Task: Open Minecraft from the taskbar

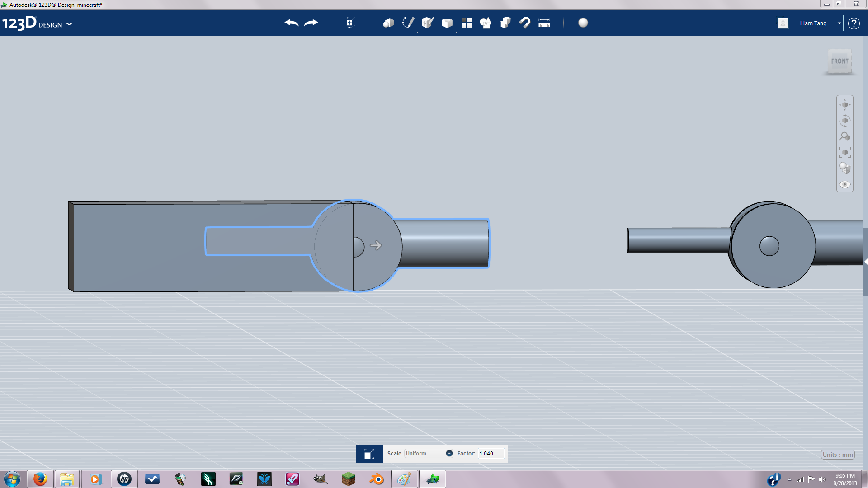Action: [x=348, y=479]
